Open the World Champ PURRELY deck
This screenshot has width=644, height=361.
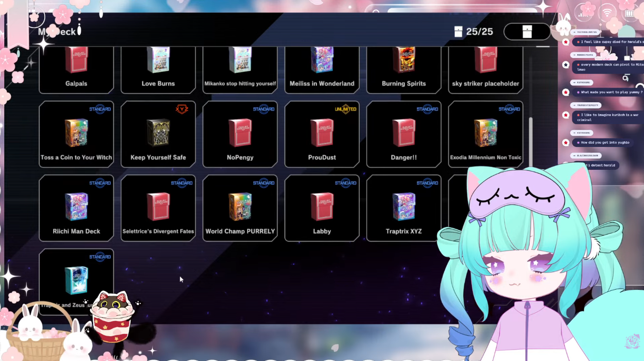pyautogui.click(x=240, y=208)
